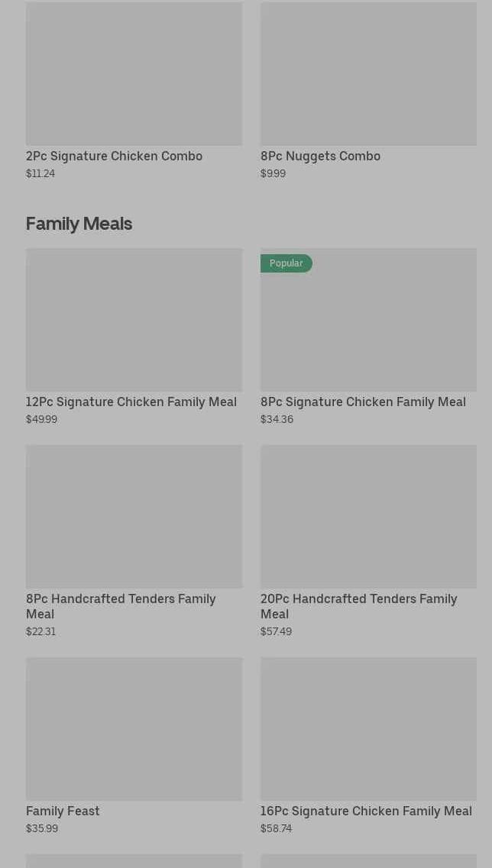The width and height of the screenshot is (492, 868).
Task: Open the 8Pc Handcrafted Tenders Family Meal image
Action: click(134, 516)
